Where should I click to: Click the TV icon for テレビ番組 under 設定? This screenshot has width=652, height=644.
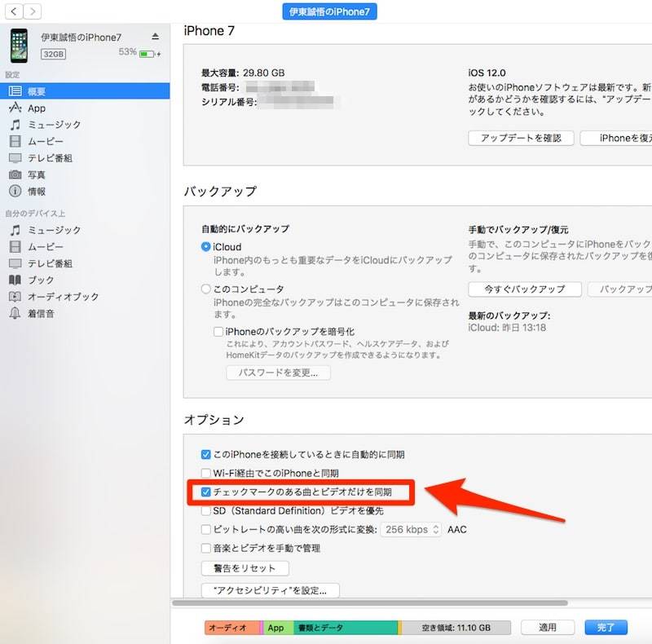pos(15,158)
